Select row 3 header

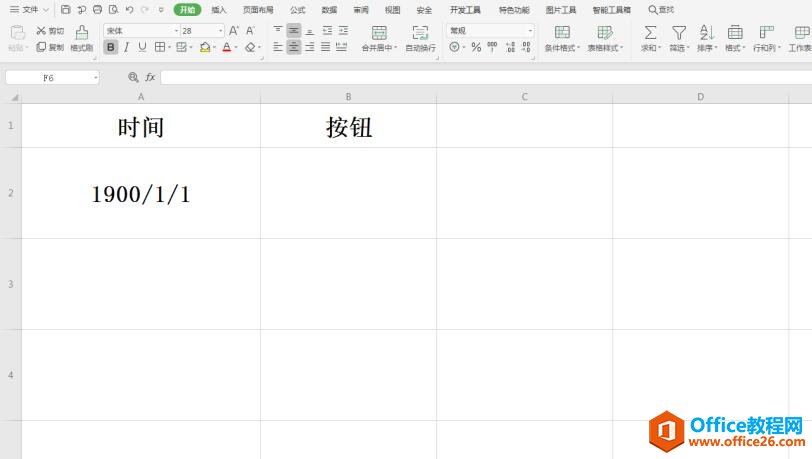coord(11,284)
